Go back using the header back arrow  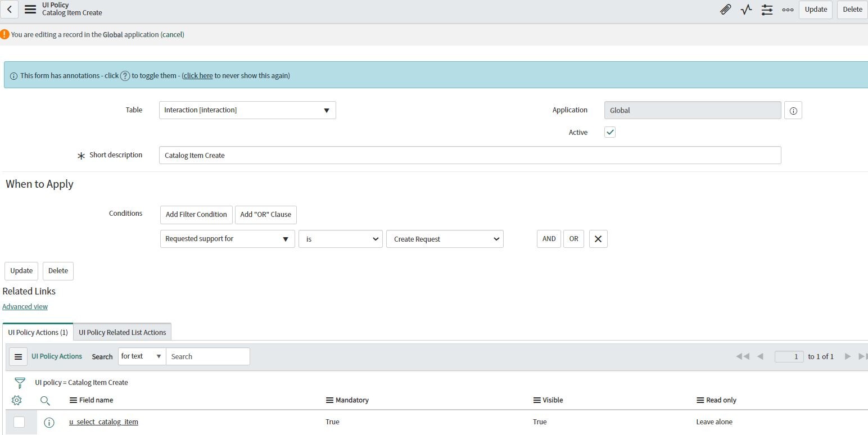click(x=10, y=10)
